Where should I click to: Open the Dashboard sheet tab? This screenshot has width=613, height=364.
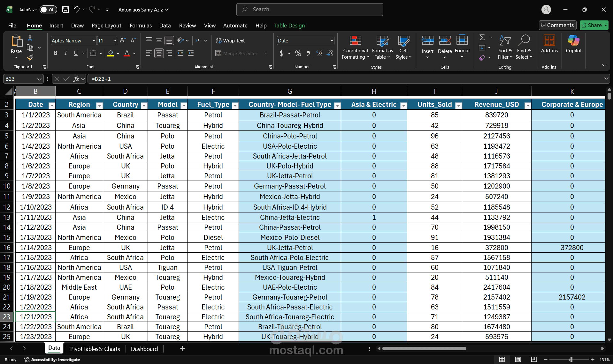pyautogui.click(x=144, y=349)
